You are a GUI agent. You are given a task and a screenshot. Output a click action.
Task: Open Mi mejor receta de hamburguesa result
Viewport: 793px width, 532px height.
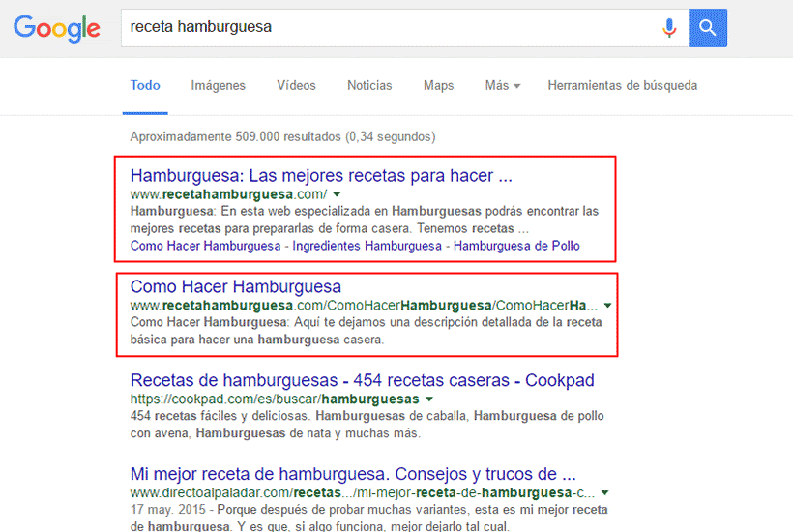(353, 474)
